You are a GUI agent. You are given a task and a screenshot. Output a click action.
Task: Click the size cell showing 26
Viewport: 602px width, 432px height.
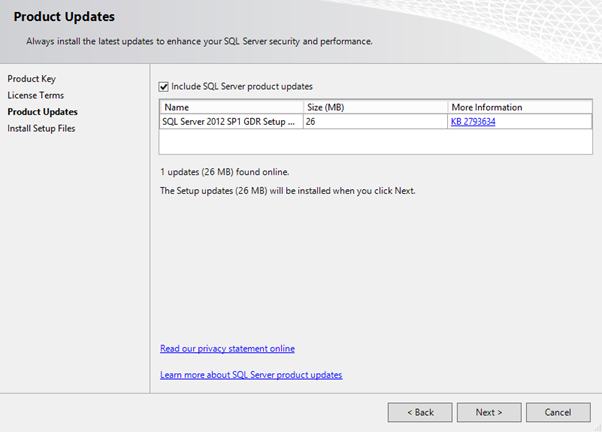[375, 122]
